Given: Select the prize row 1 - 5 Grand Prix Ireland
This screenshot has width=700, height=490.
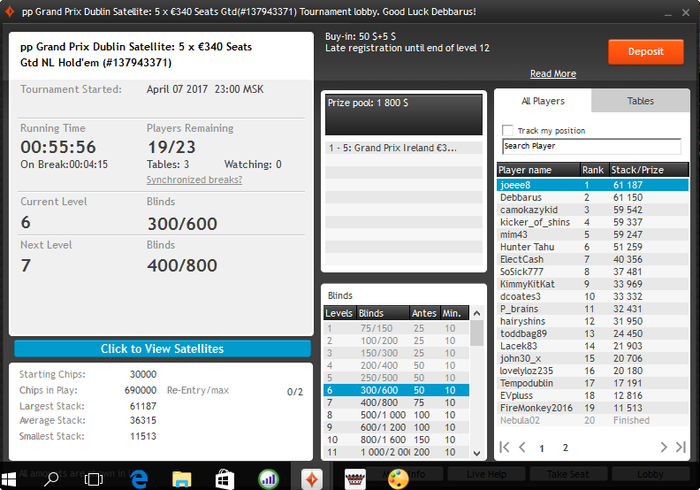Looking at the screenshot, I should pyautogui.click(x=404, y=148).
